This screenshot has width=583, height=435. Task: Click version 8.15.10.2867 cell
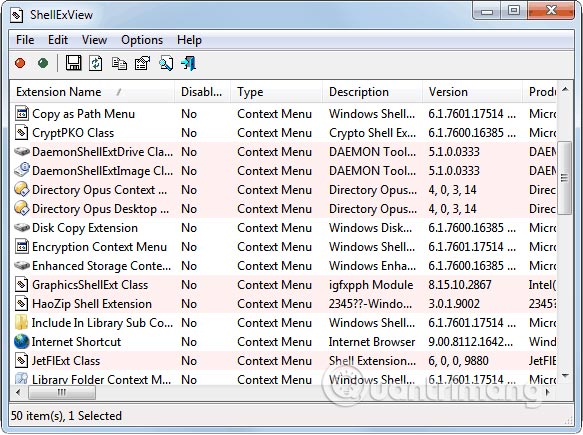coord(460,285)
